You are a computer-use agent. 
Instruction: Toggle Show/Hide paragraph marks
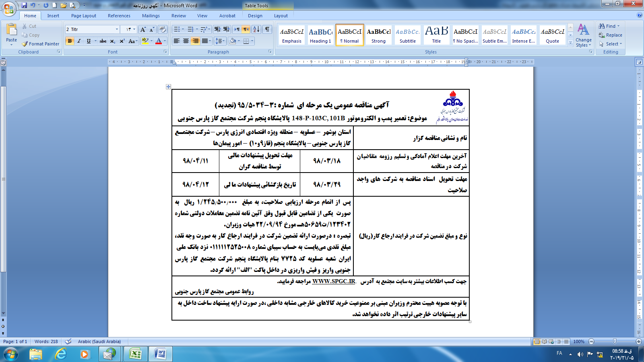[x=267, y=29]
